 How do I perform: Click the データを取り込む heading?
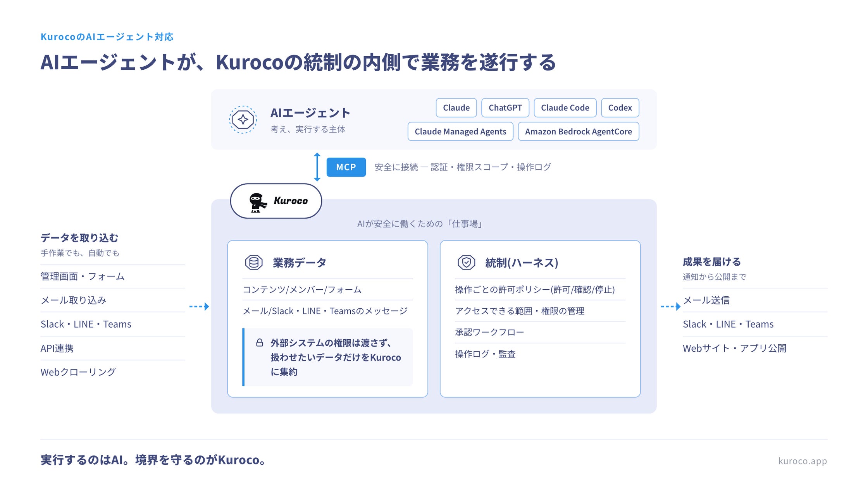pyautogui.click(x=79, y=238)
